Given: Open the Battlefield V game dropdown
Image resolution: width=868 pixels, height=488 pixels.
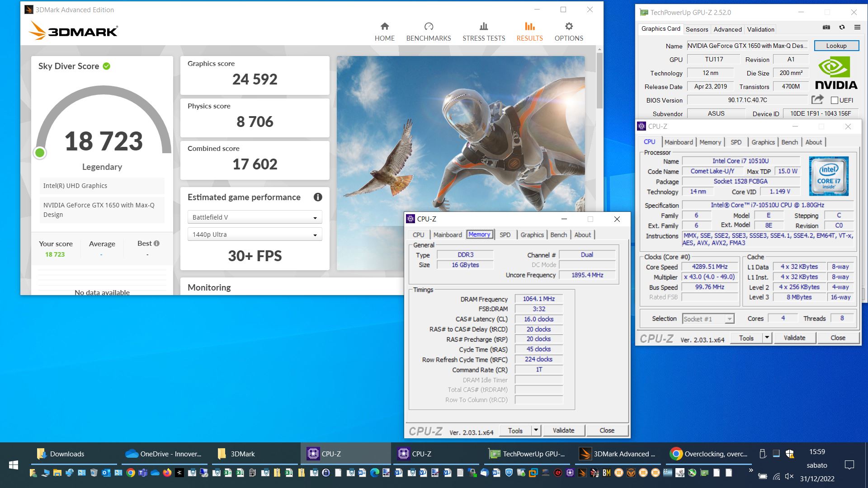Looking at the screenshot, I should [255, 217].
